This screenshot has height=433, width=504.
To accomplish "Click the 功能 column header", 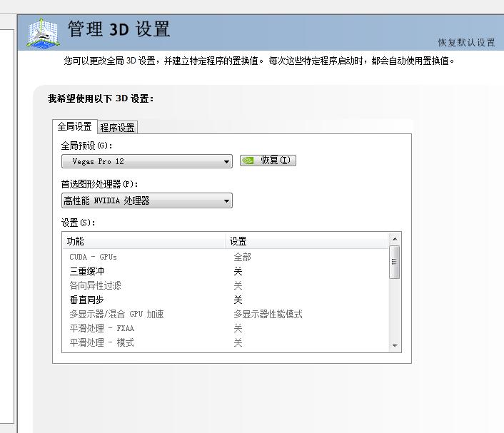I will pos(143,241).
